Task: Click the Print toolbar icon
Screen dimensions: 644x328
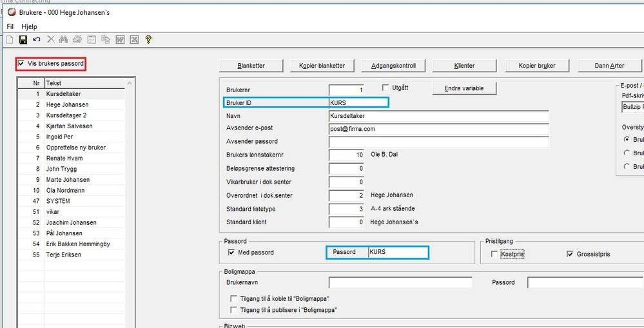Action: [77, 39]
